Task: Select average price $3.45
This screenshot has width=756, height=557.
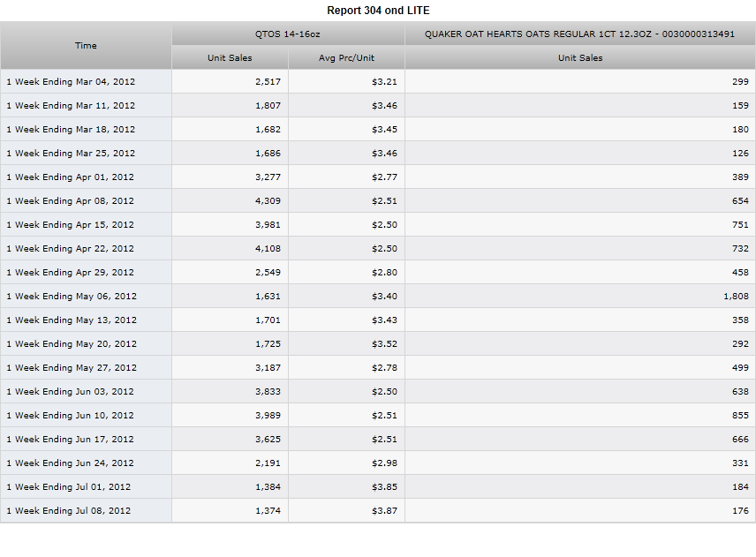Action: click(x=385, y=130)
